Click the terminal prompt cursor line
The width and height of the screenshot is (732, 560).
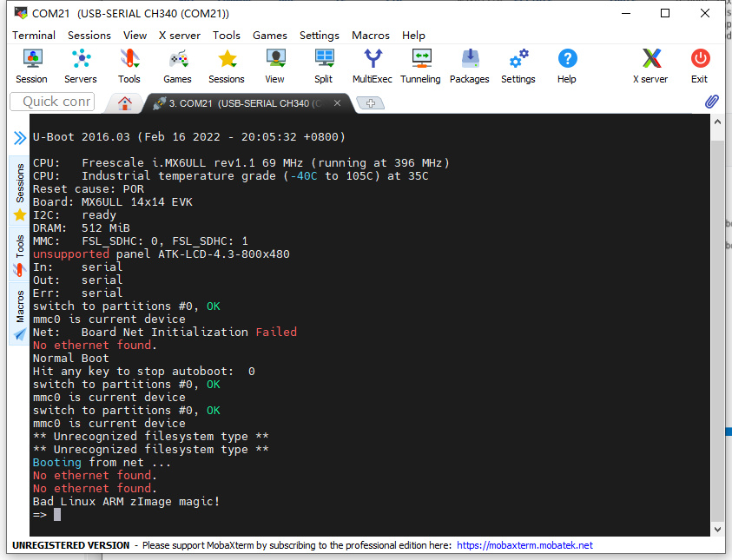point(47,515)
